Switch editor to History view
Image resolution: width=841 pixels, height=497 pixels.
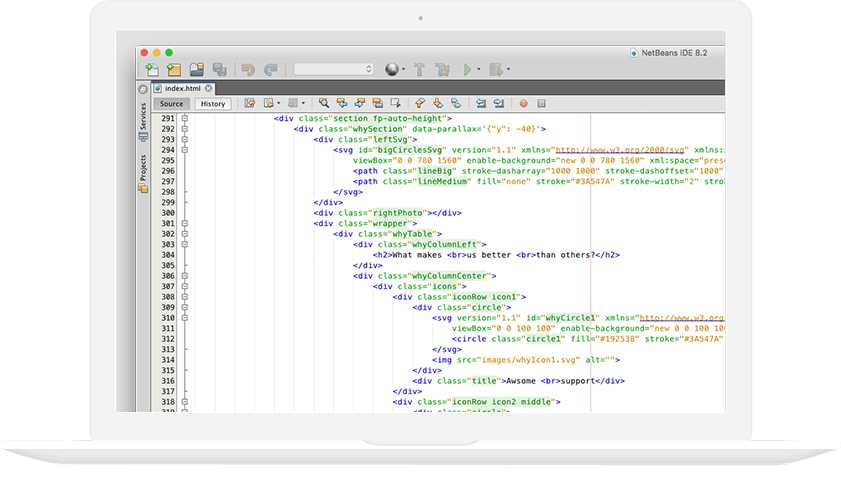pyautogui.click(x=212, y=104)
